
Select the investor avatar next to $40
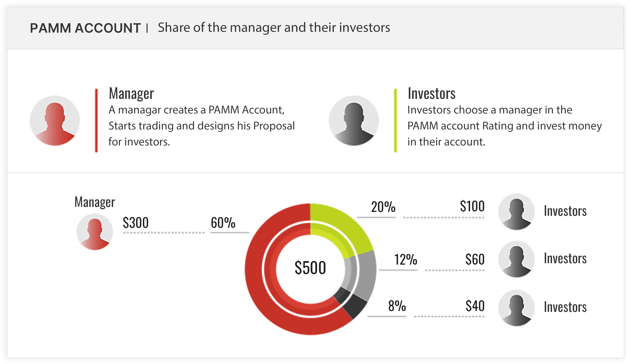pos(516,308)
